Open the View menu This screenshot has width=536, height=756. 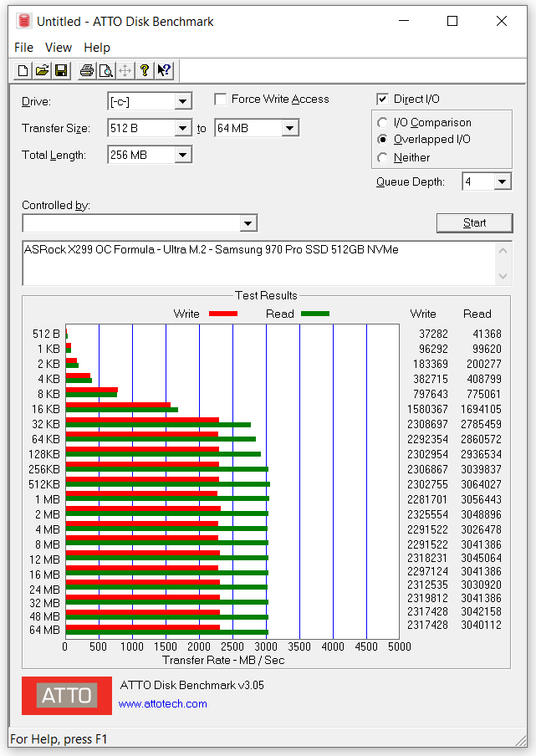pos(59,48)
